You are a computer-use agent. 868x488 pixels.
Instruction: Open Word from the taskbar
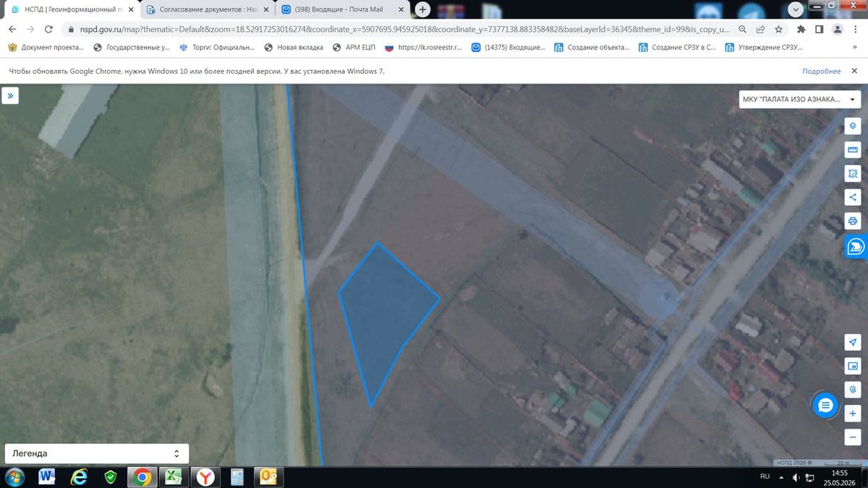[x=47, y=477]
